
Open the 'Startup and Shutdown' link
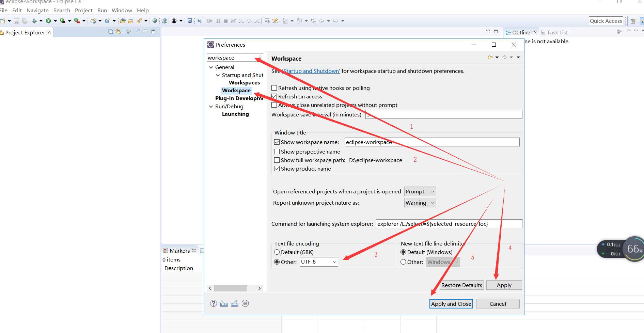coord(311,71)
